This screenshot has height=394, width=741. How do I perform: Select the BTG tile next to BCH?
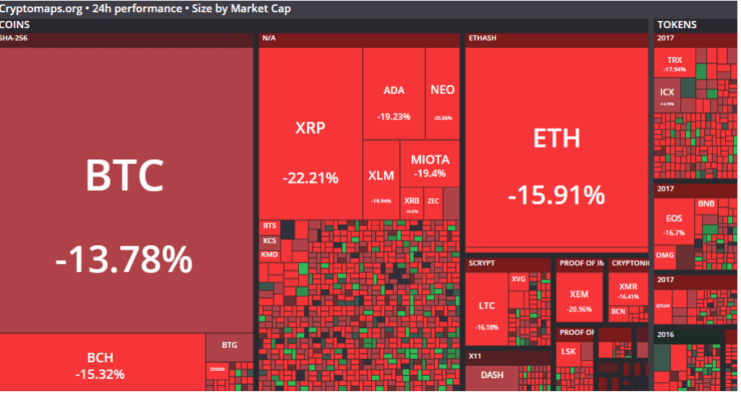coord(229,348)
